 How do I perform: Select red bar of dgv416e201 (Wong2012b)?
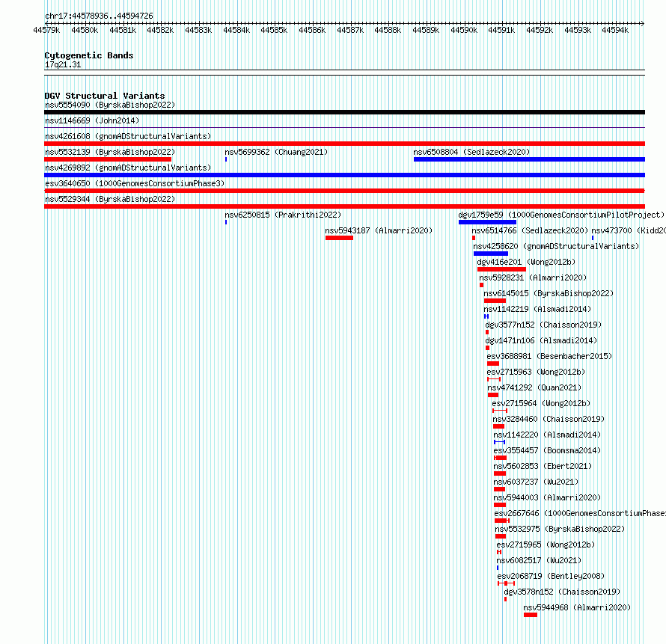coord(501,269)
